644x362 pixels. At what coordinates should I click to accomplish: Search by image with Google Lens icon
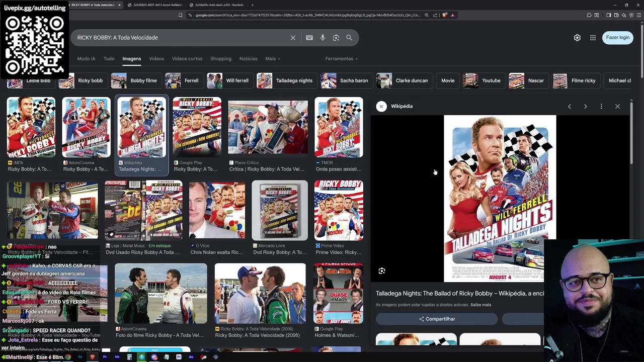point(336,38)
